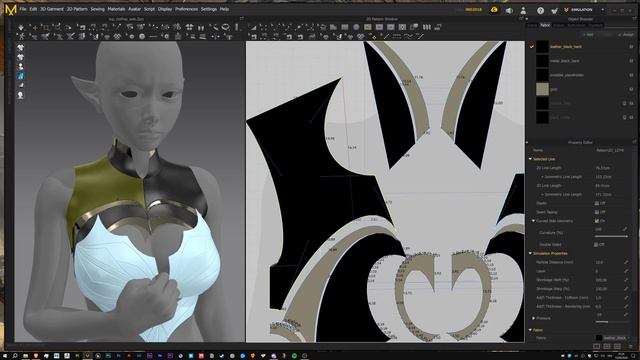Select the circle shape tool in 2D toolbar
This screenshot has height=360, width=640.
click(356, 27)
